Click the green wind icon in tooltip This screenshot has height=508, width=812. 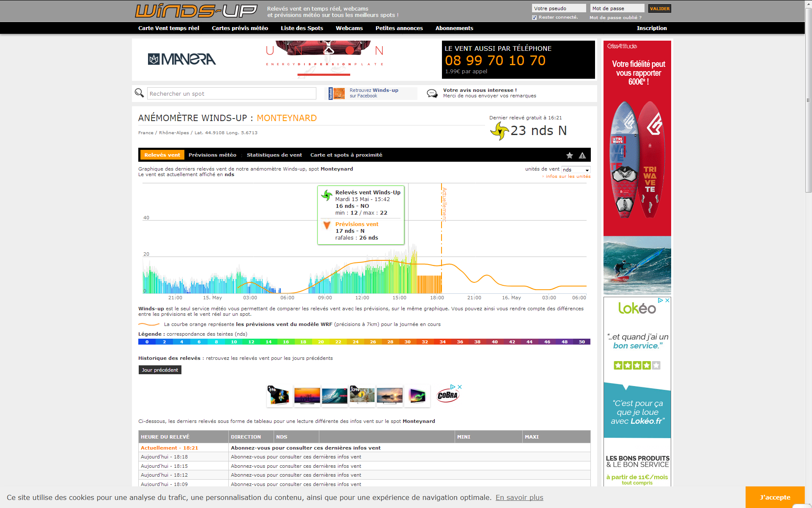[326, 195]
